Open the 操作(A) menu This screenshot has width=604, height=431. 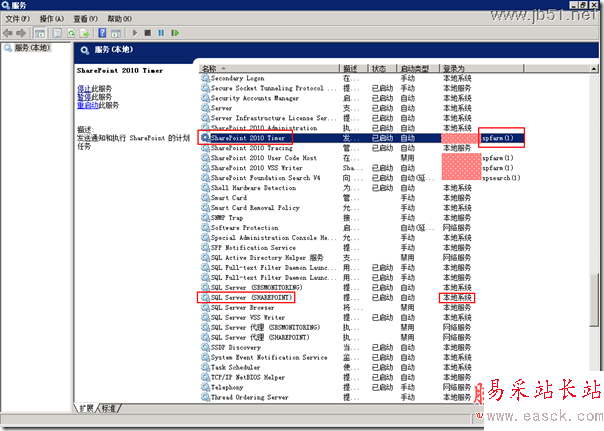pyautogui.click(x=52, y=18)
